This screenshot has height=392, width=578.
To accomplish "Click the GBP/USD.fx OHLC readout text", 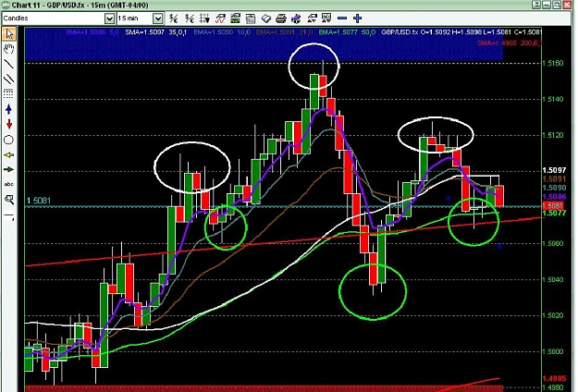I will pos(461,32).
